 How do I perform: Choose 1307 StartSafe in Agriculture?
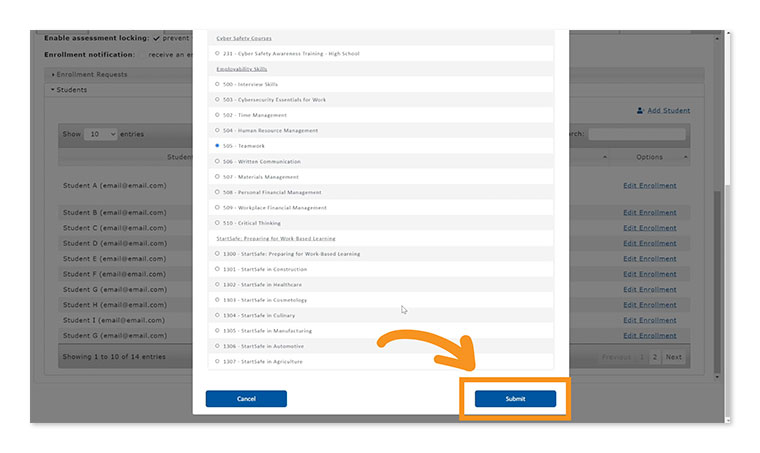217,361
